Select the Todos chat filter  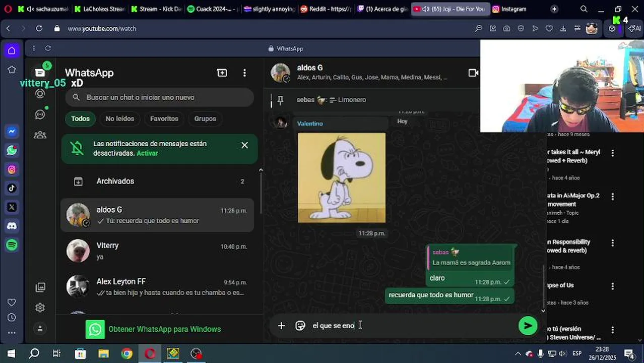click(80, 118)
